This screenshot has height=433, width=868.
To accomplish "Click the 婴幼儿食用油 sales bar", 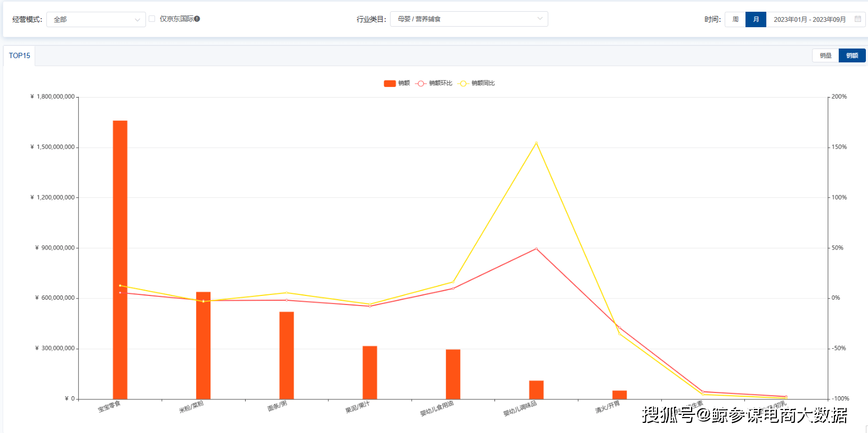I will pyautogui.click(x=453, y=374).
